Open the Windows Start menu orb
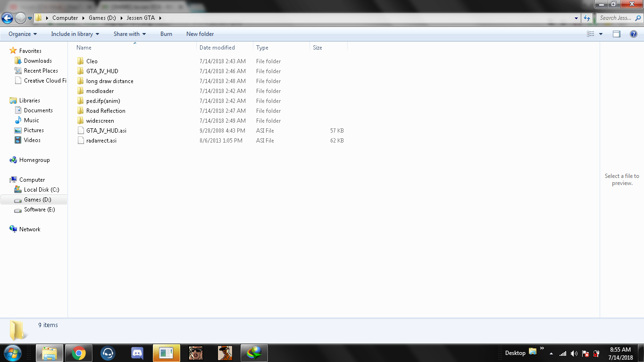 pyautogui.click(x=13, y=353)
